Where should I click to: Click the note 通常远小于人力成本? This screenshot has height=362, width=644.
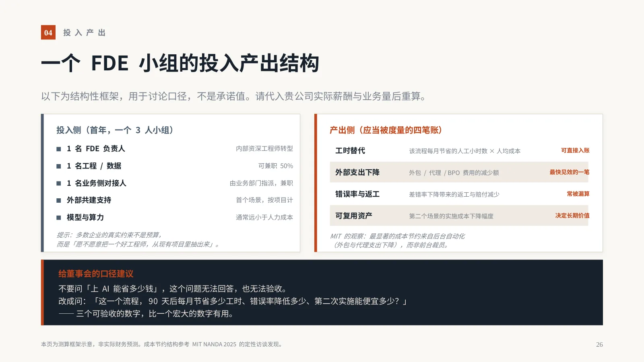[264, 218]
